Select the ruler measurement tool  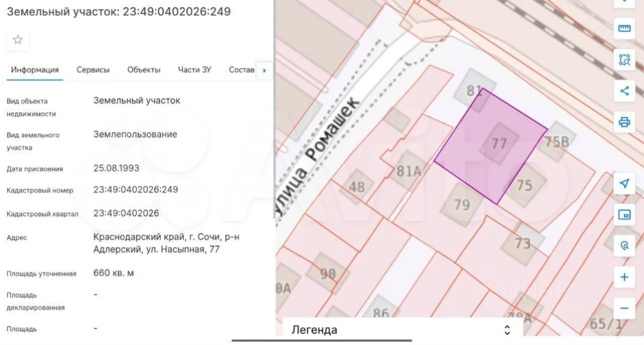[x=624, y=28]
